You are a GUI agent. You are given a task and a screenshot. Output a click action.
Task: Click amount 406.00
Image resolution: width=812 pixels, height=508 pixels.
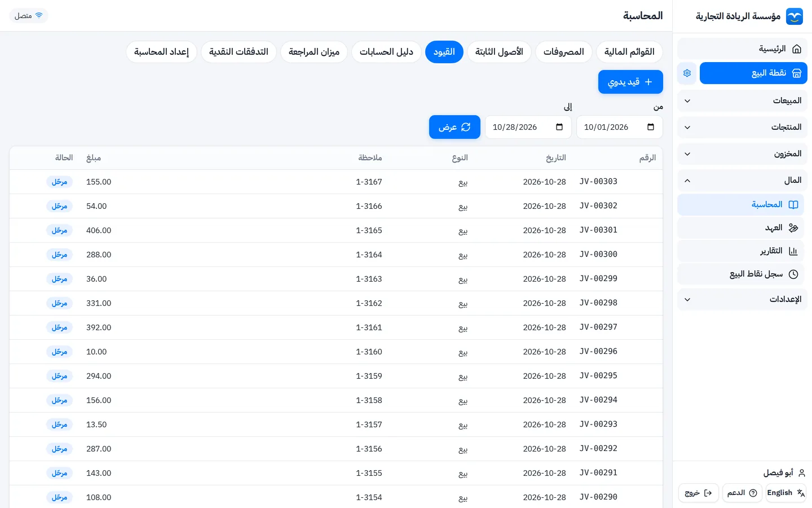(x=99, y=230)
